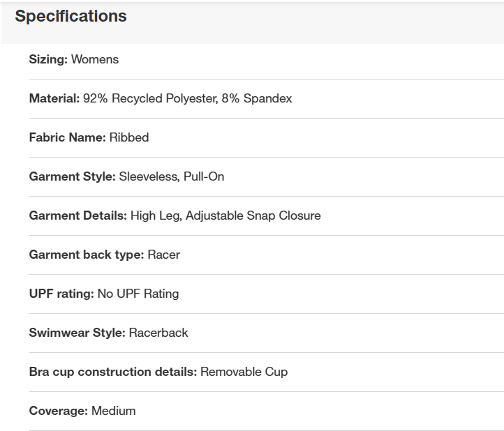Click the Sizing label
The image size is (504, 431).
pos(48,59)
